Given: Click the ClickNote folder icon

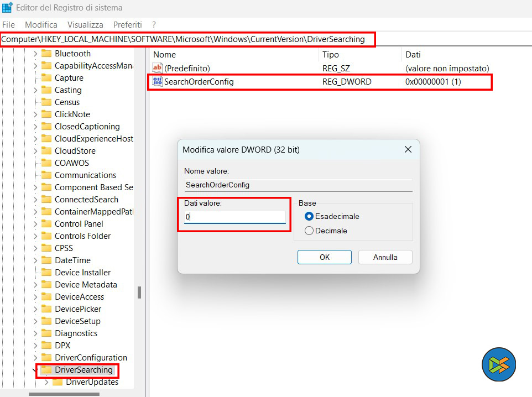Looking at the screenshot, I should [x=46, y=114].
